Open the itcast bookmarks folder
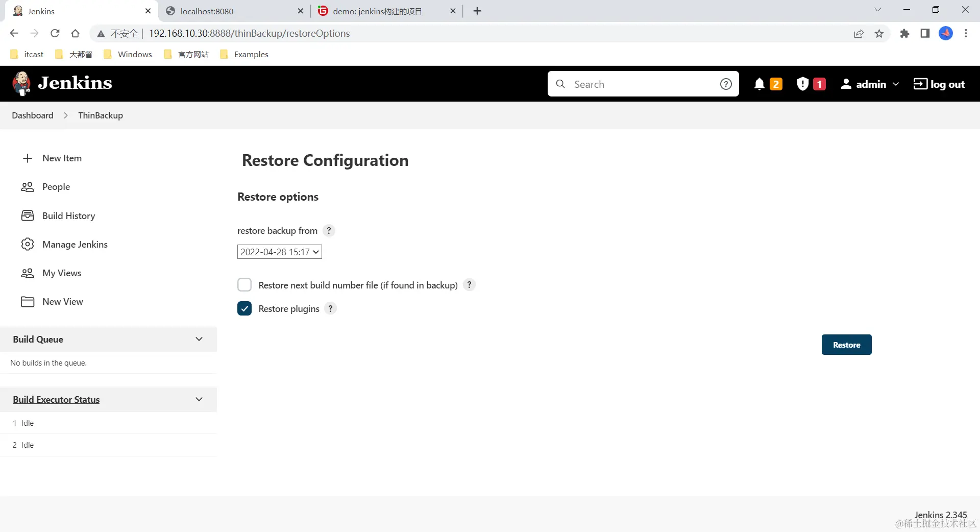This screenshot has width=980, height=532. click(x=27, y=54)
